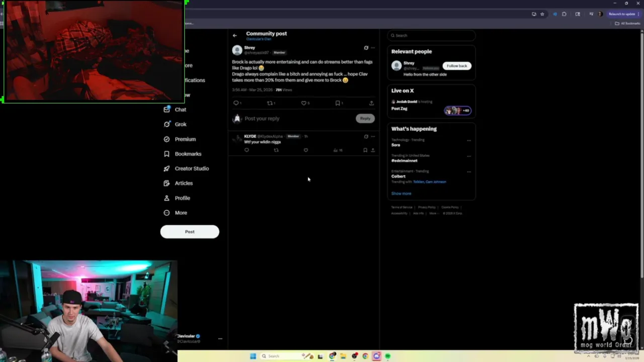Open Grok in the sidebar
The height and width of the screenshot is (362, 644).
pyautogui.click(x=175, y=124)
